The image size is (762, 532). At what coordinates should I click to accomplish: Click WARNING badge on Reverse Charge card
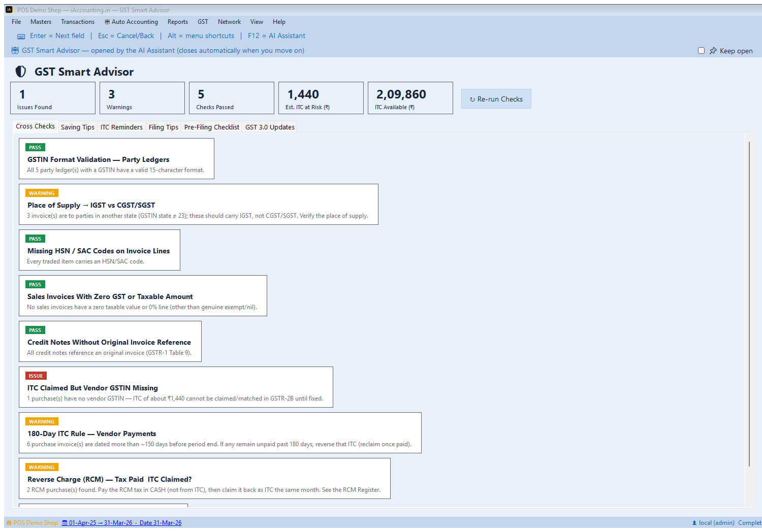pos(42,468)
